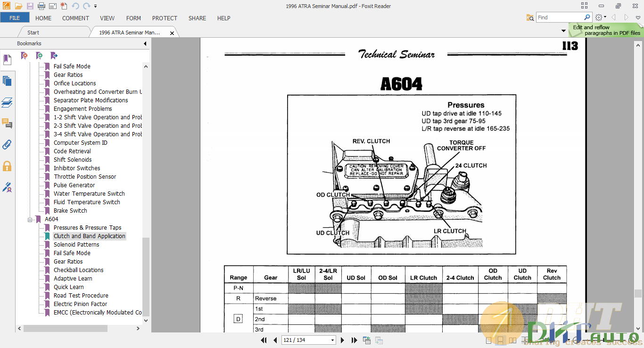Jump to the Road Test Procedure bookmark
644x348 pixels.
click(81, 296)
